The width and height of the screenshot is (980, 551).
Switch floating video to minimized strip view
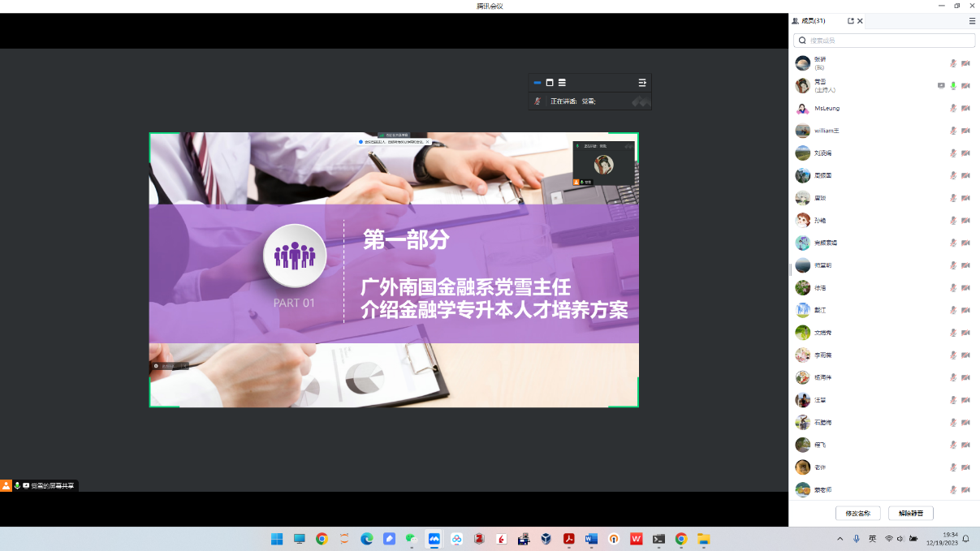[x=537, y=83]
